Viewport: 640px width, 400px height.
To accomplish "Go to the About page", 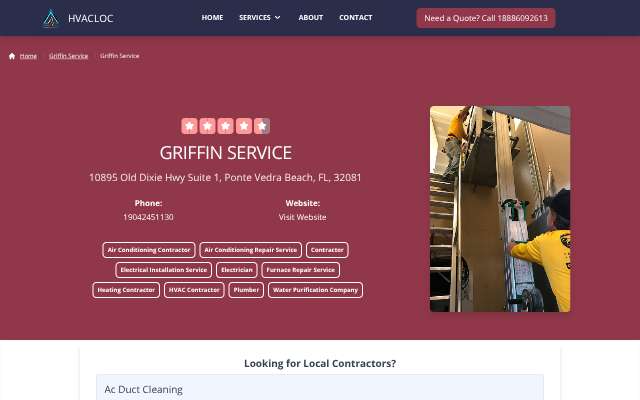I will point(311,18).
